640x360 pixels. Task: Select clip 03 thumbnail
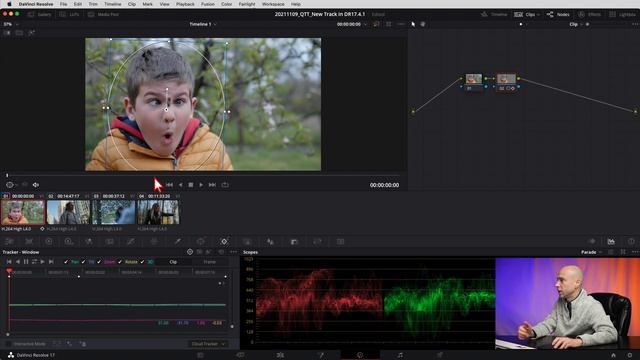(113, 212)
